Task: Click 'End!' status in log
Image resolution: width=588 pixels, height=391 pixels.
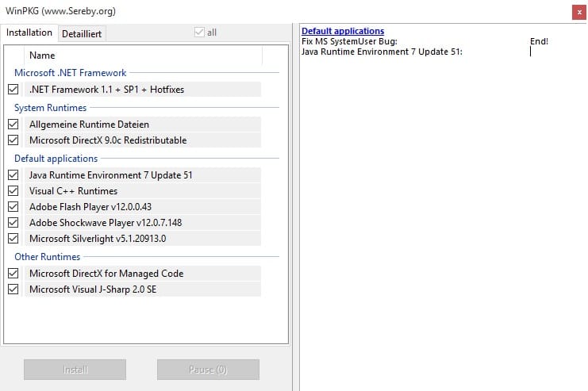Action: [x=539, y=41]
